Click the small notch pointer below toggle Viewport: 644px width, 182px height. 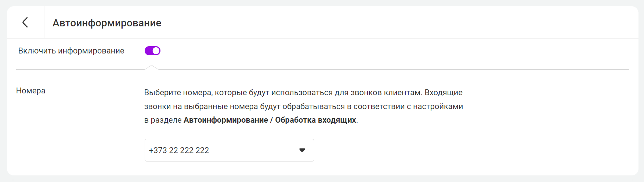pos(151,67)
